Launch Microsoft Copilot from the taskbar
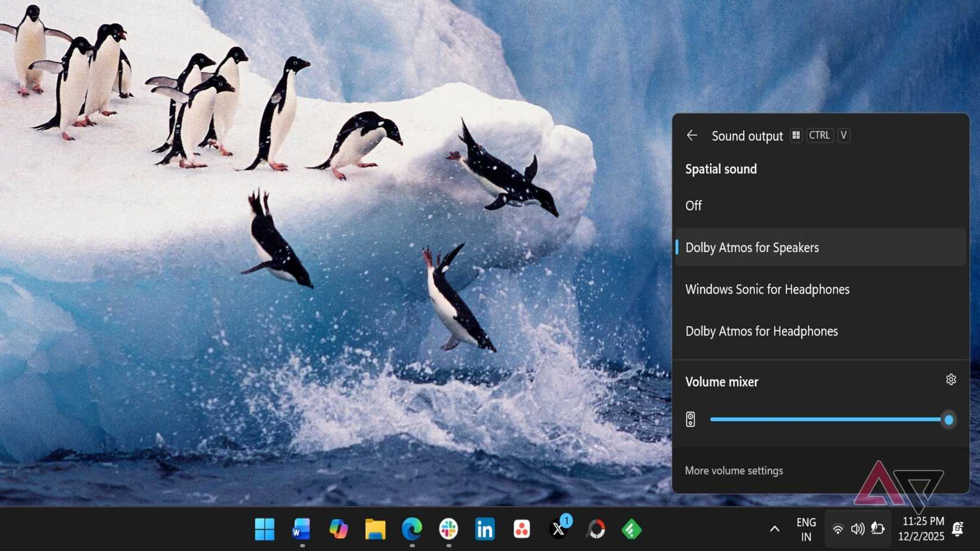The height and width of the screenshot is (551, 980). coord(338,529)
